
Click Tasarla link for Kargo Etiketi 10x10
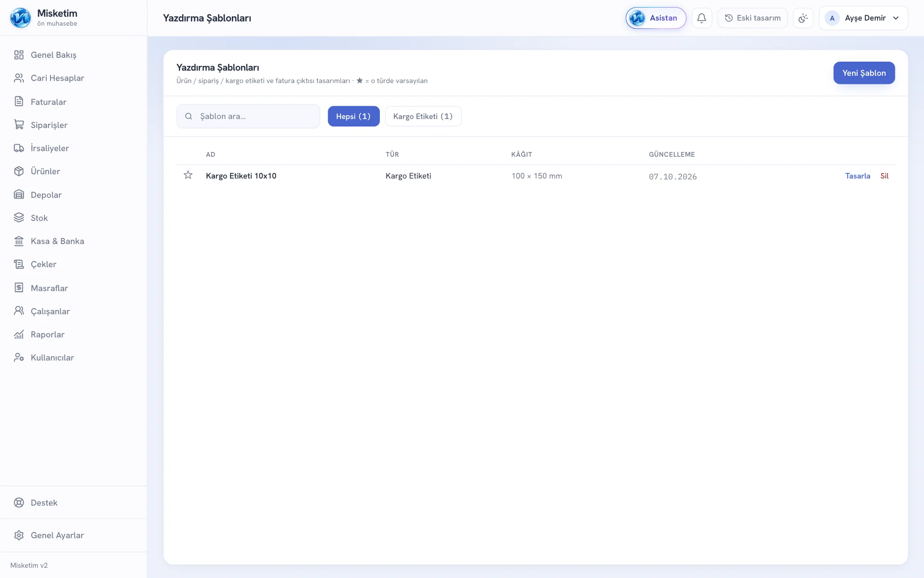[858, 176]
